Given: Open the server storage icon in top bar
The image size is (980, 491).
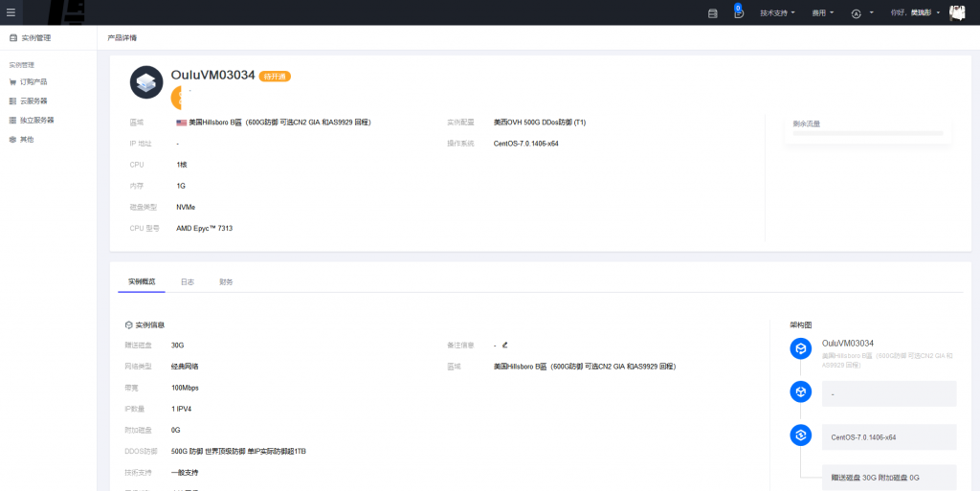Looking at the screenshot, I should [x=712, y=13].
